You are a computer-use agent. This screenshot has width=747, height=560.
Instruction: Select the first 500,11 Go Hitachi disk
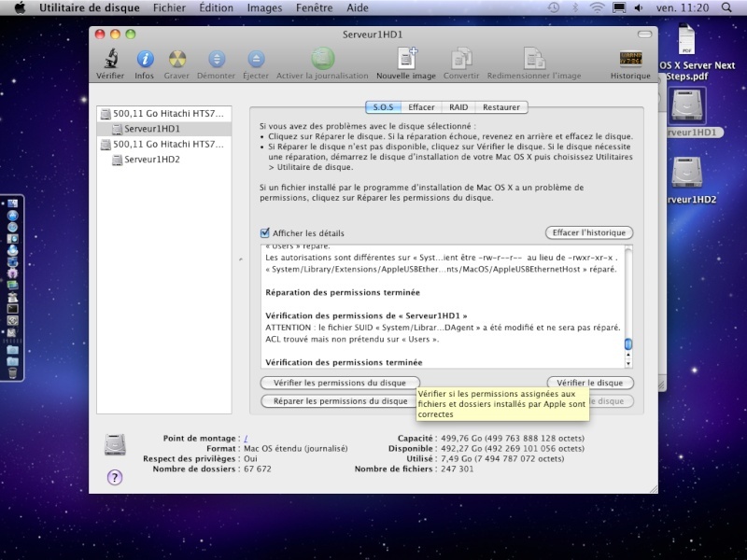[164, 113]
